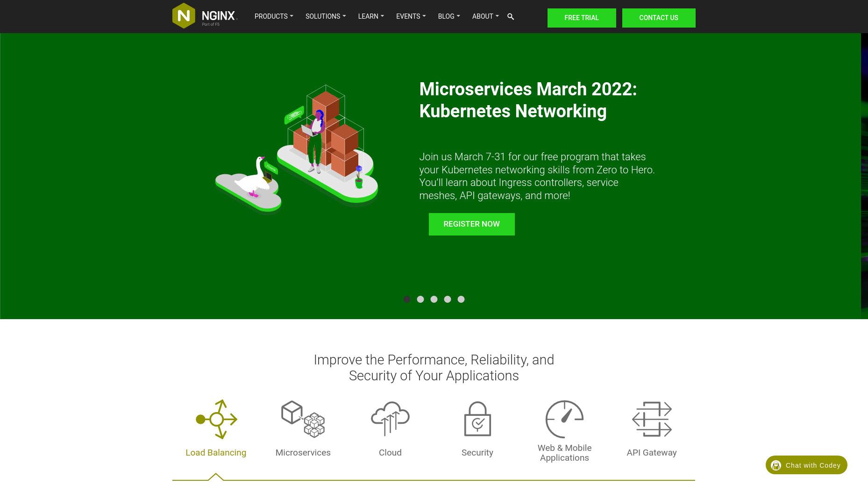This screenshot has width=868, height=492.
Task: Click the Contact Us button
Action: [659, 18]
